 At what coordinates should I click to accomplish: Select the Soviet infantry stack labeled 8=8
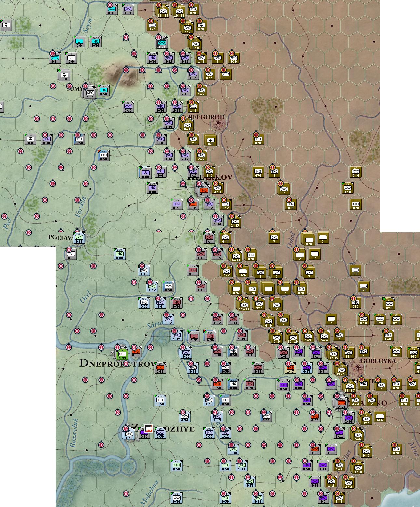196,44
